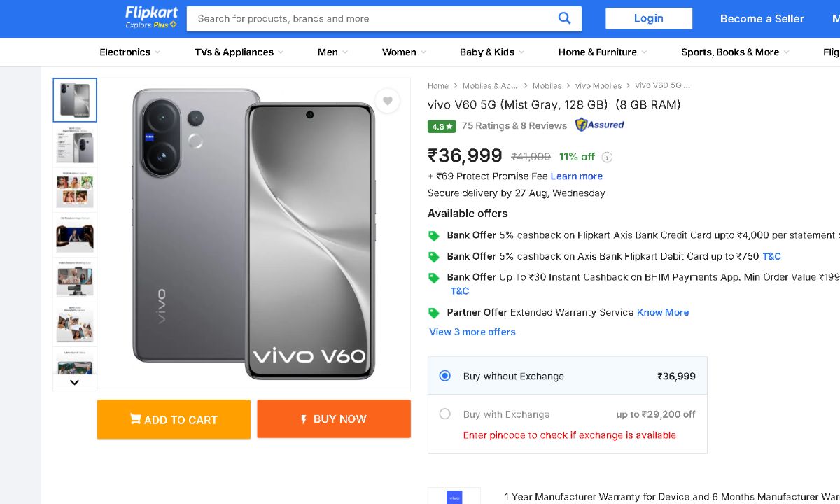Open the Baby & Kids menu
This screenshot has width=840, height=504.
(491, 52)
